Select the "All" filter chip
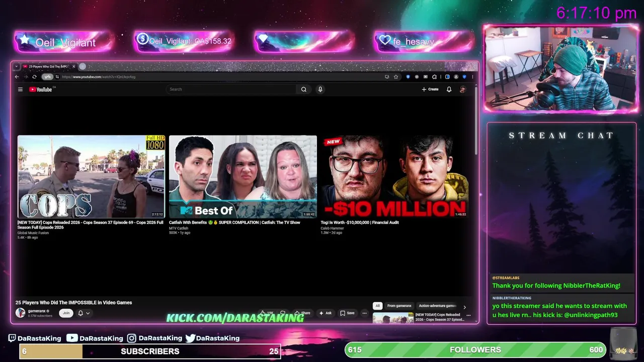The width and height of the screenshot is (644, 362). coord(377,306)
